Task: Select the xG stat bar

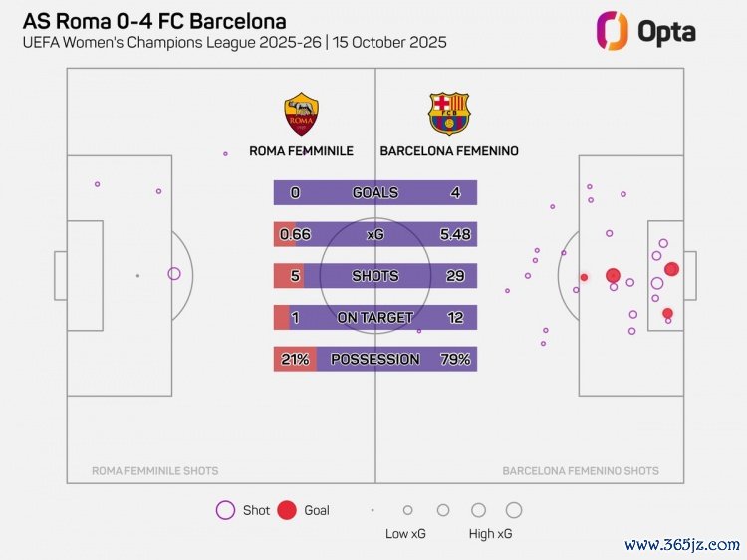Action: pos(375,234)
